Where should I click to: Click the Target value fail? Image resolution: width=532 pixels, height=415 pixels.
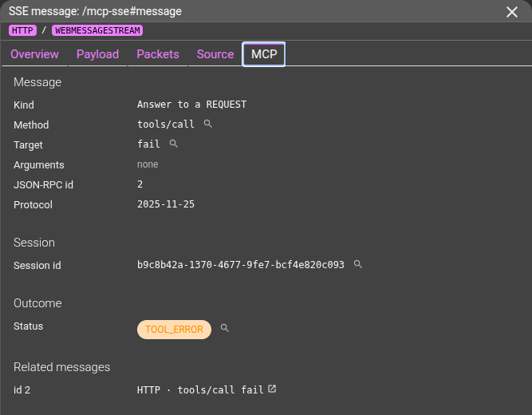coord(148,144)
